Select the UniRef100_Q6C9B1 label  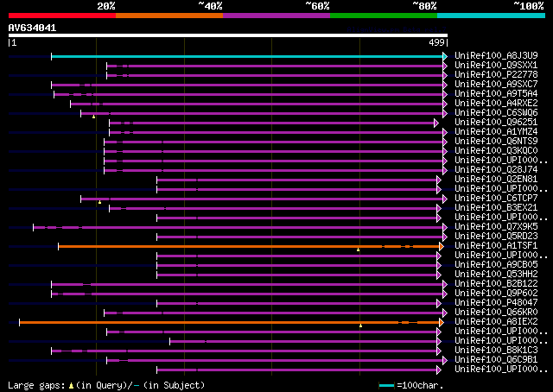coord(496,360)
